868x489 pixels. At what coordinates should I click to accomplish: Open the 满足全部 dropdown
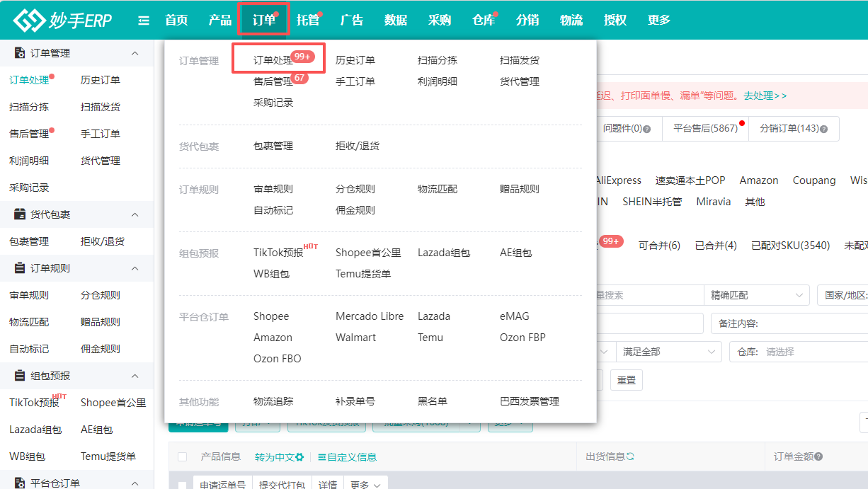coord(667,352)
